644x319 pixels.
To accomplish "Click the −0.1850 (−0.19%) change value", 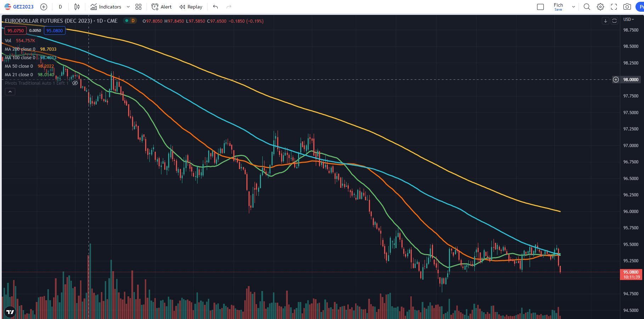I will (x=246, y=21).
